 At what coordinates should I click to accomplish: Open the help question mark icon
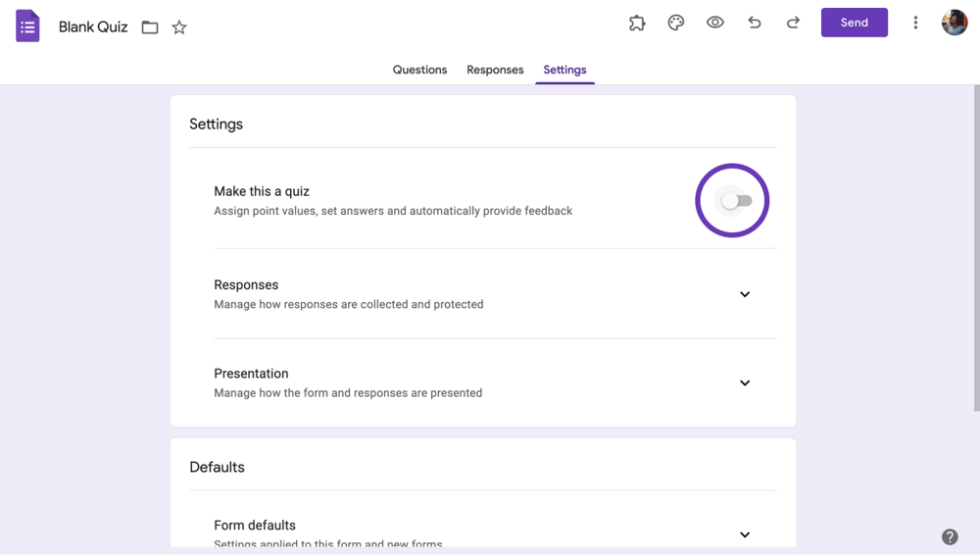click(x=950, y=536)
